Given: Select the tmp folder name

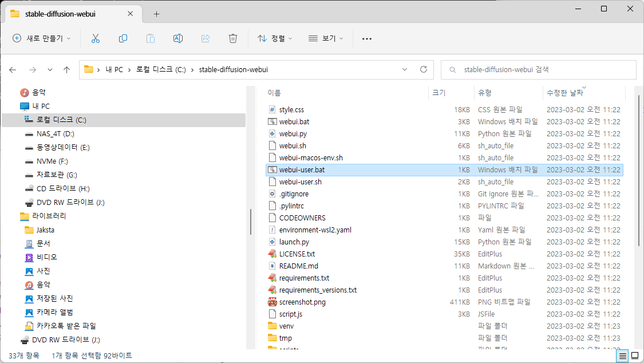Looking at the screenshot, I should point(286,338).
